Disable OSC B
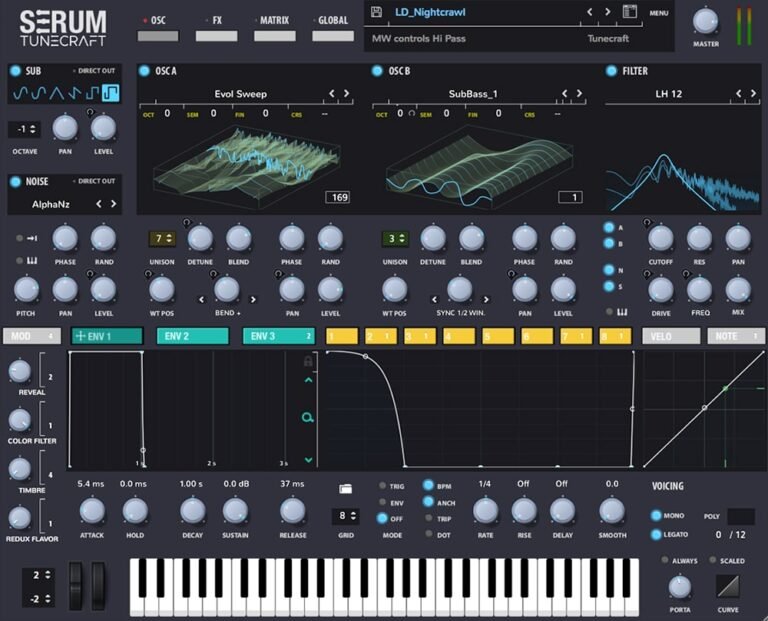 (377, 71)
